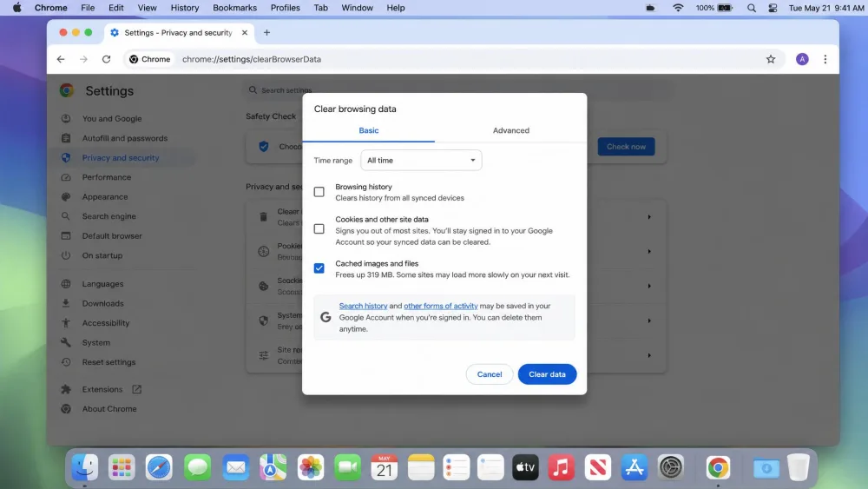Viewport: 868px width, 489px height.
Task: Open Control Center in menu bar
Action: coord(773,8)
